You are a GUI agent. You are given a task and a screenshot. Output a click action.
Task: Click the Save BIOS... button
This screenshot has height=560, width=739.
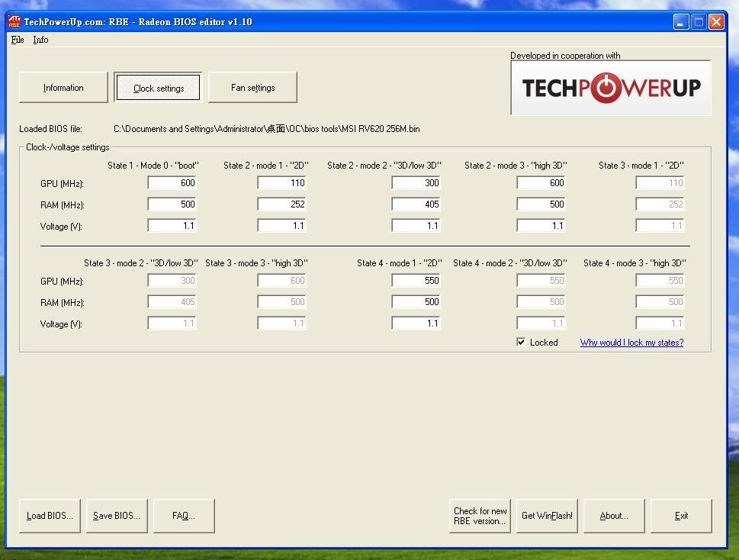click(x=117, y=516)
